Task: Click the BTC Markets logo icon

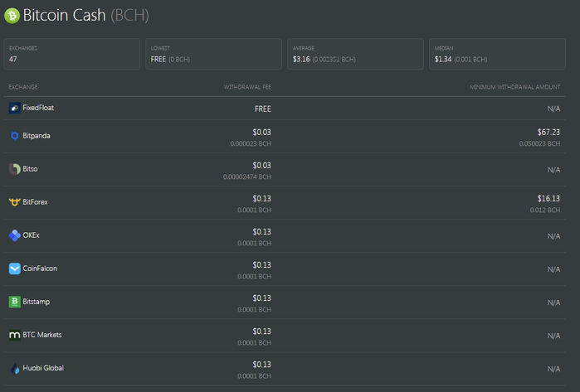Action: coord(14,335)
